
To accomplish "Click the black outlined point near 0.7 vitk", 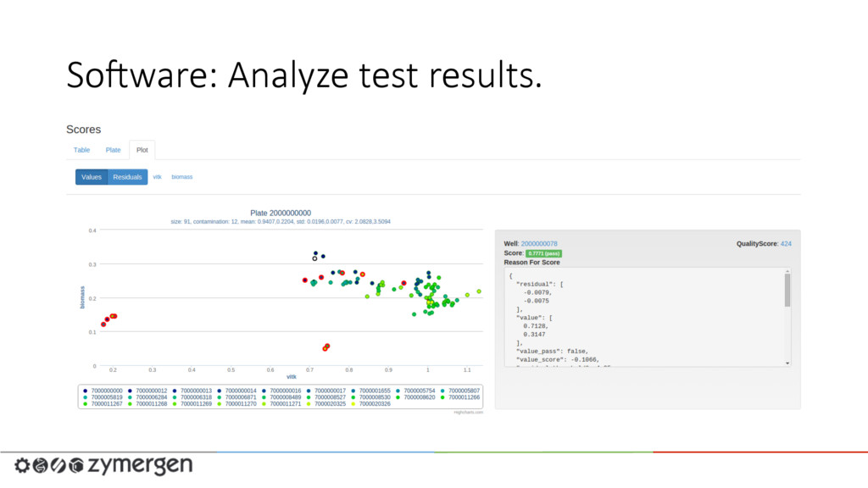I will [x=315, y=258].
